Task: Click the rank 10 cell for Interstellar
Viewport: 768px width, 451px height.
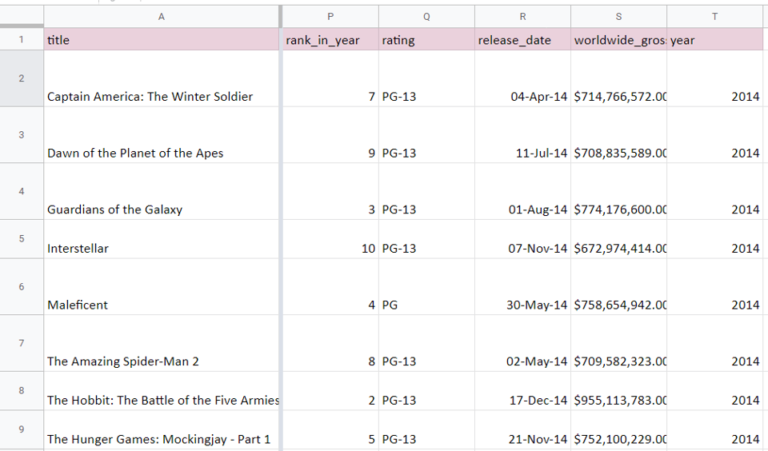Action: (330, 248)
